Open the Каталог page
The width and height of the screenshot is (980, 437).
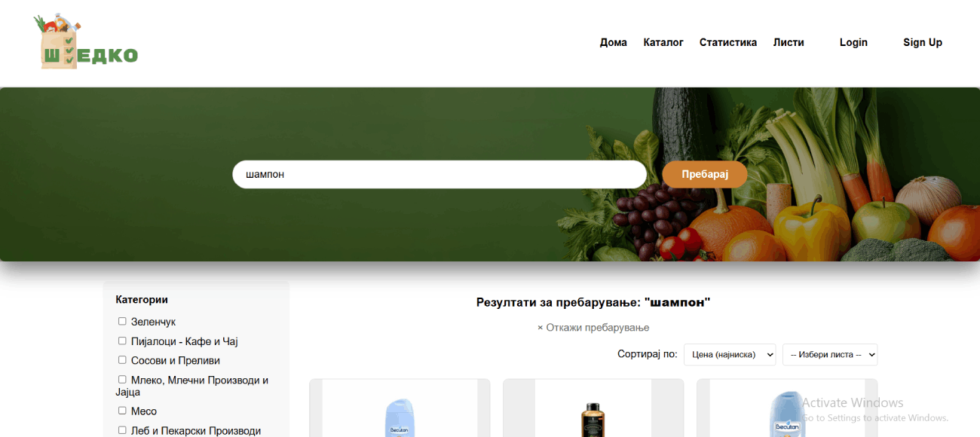click(663, 42)
